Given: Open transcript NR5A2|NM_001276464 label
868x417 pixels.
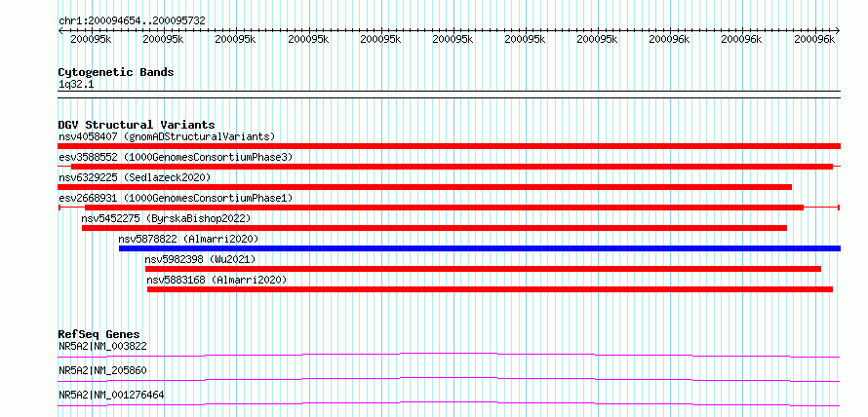Looking at the screenshot, I should click(x=111, y=395).
